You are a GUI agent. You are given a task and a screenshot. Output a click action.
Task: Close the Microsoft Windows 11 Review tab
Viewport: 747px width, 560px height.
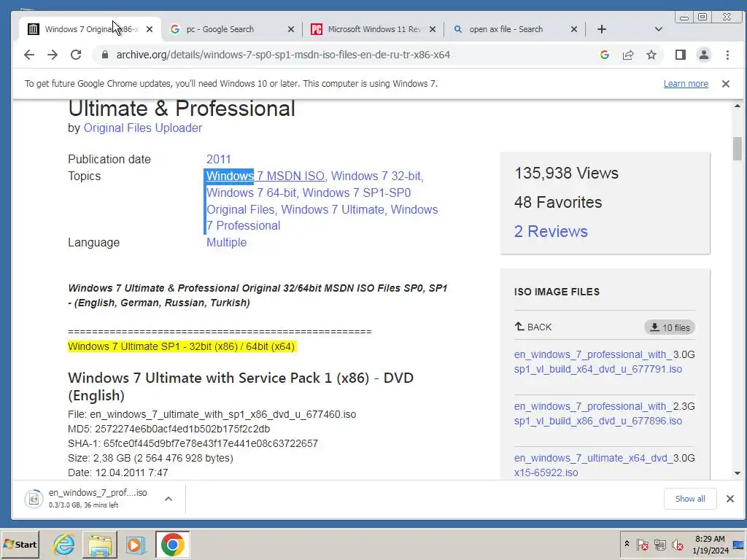tap(433, 29)
